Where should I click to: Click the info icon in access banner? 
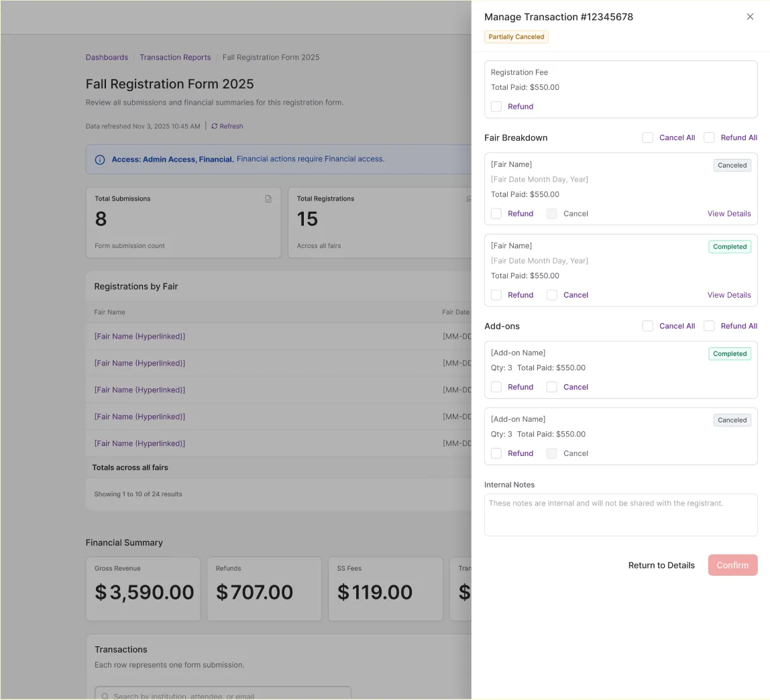pyautogui.click(x=100, y=160)
